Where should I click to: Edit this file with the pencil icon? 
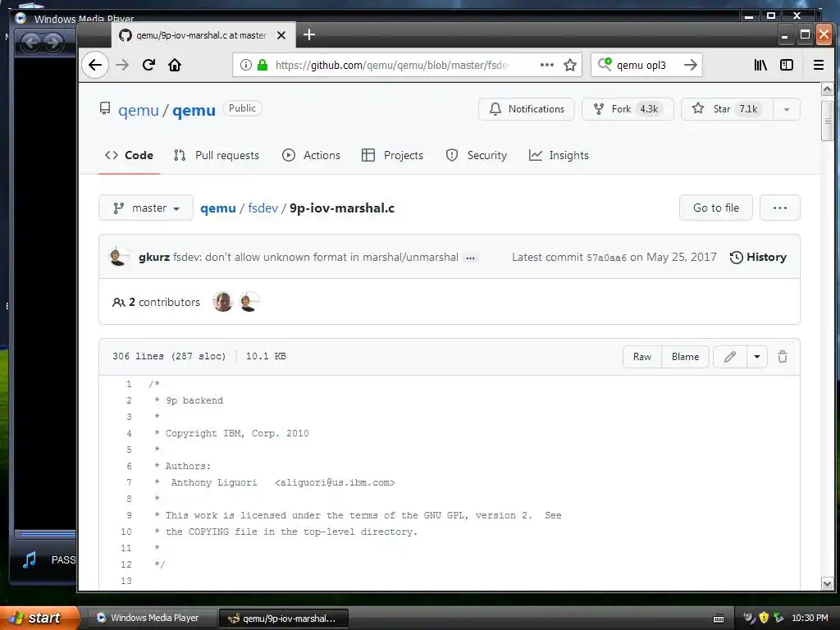pos(729,357)
